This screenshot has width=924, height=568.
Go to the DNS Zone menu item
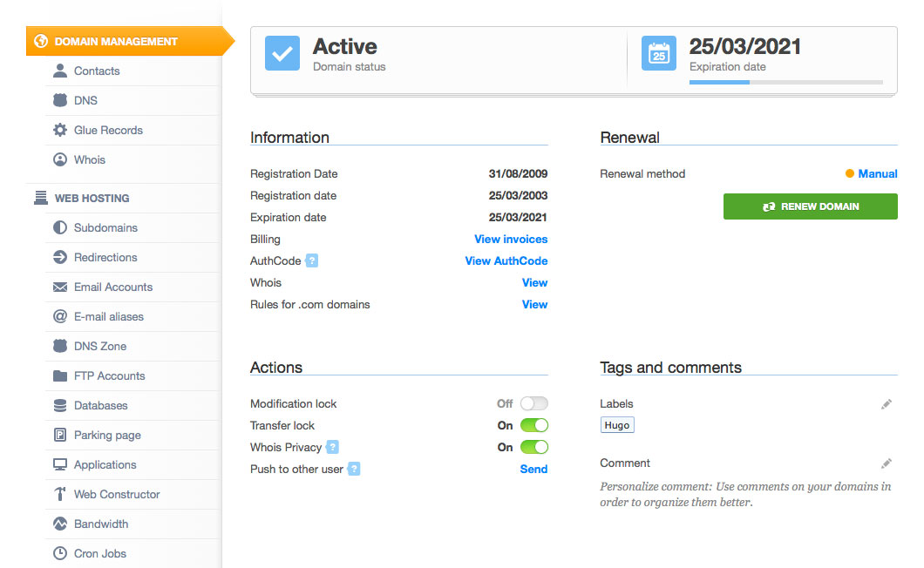[99, 346]
